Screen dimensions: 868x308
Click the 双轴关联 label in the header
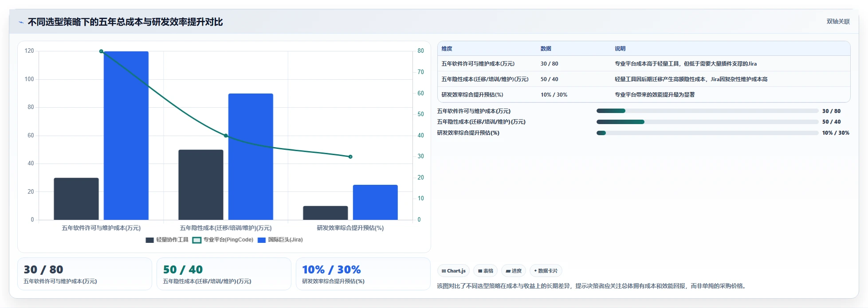pos(838,22)
